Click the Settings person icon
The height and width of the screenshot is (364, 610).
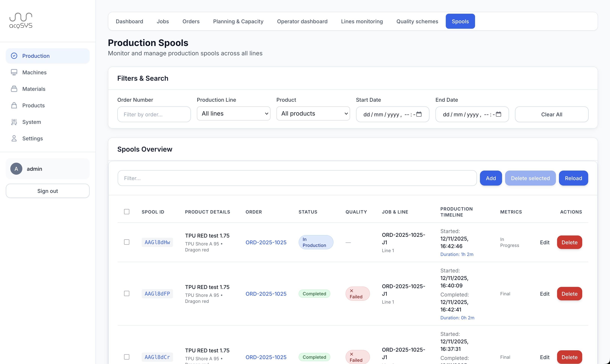click(x=14, y=138)
